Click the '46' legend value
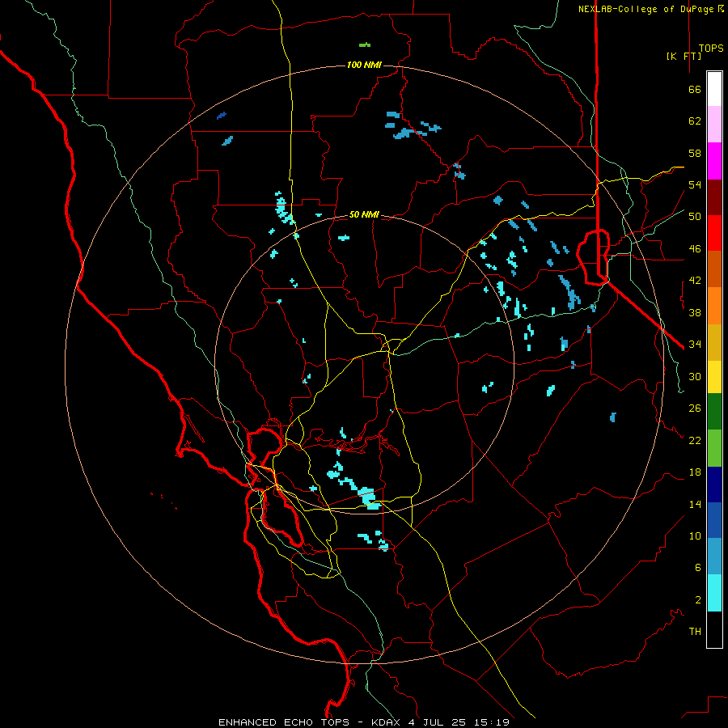Screen dimensions: 728x728 695,248
